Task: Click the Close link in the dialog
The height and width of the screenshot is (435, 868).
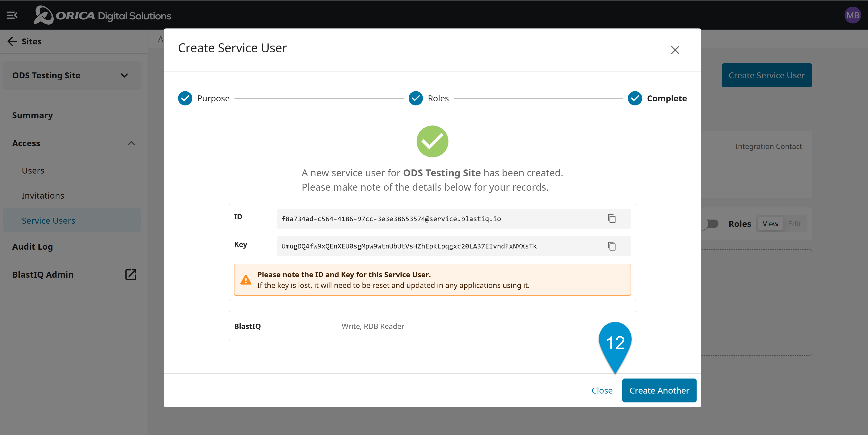Action: pyautogui.click(x=602, y=391)
